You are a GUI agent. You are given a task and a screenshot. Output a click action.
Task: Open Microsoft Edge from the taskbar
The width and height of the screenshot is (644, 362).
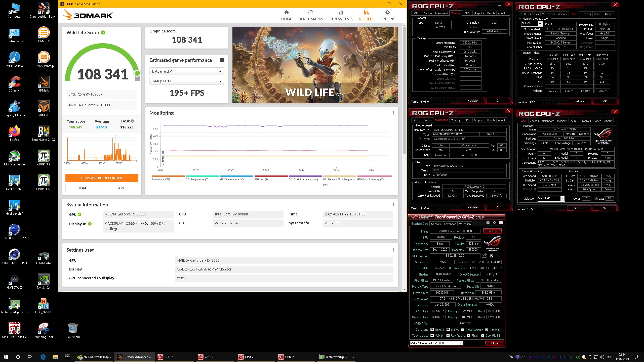[x=43, y=357]
